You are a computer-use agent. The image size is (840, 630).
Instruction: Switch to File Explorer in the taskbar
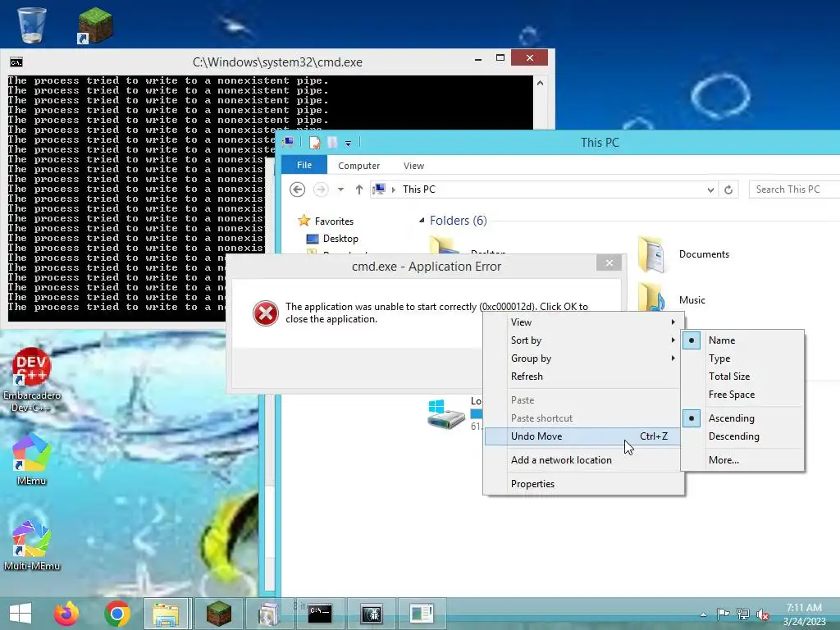coord(166,614)
